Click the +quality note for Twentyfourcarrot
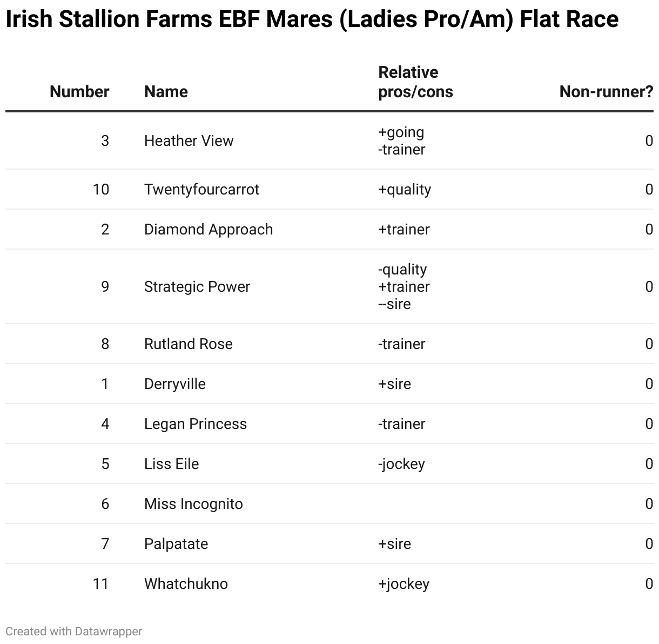 coord(405,190)
